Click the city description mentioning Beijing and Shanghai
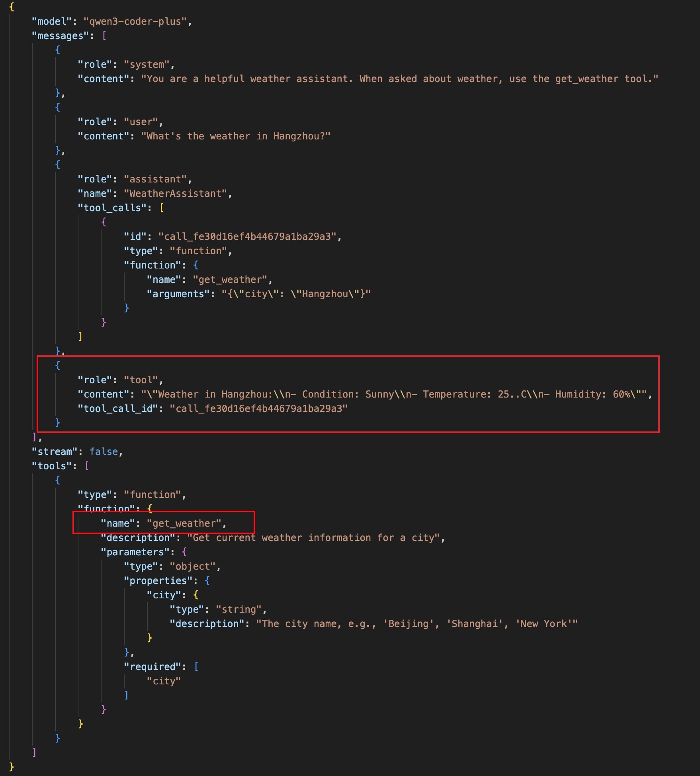 click(416, 624)
